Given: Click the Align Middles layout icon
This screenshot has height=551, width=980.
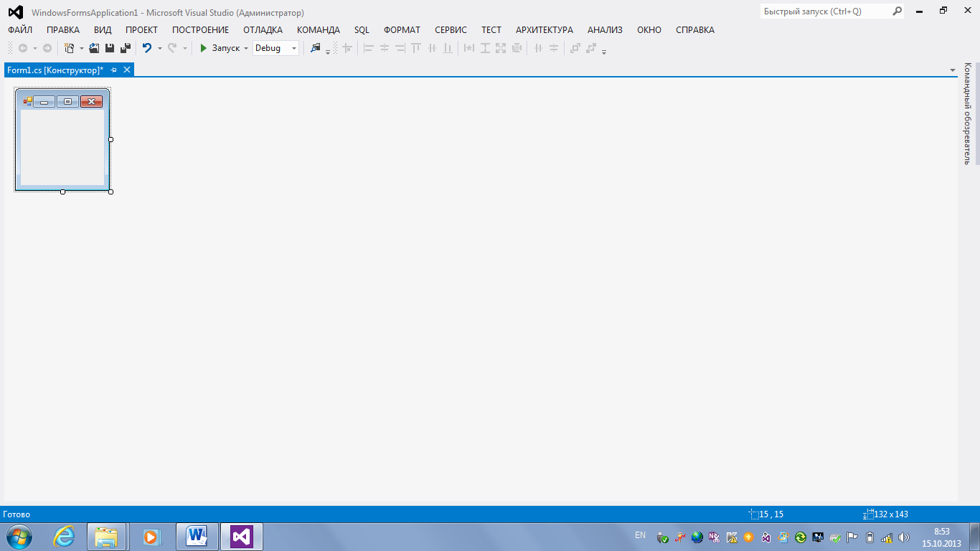Looking at the screenshot, I should click(432, 48).
